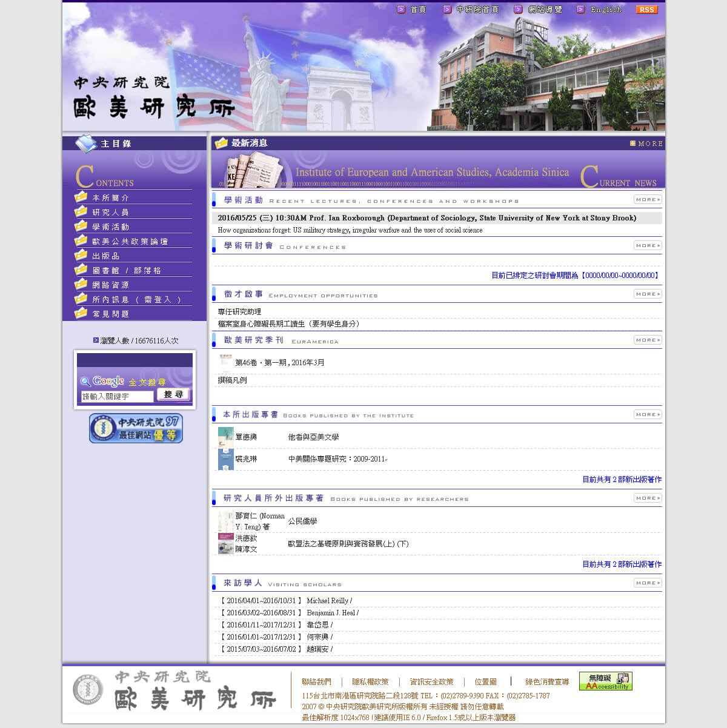
Task: Click visiting scholar 何宗興 entry
Action: pyautogui.click(x=277, y=637)
